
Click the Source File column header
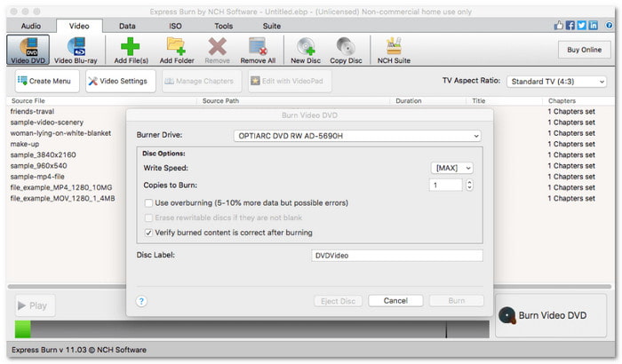101,101
